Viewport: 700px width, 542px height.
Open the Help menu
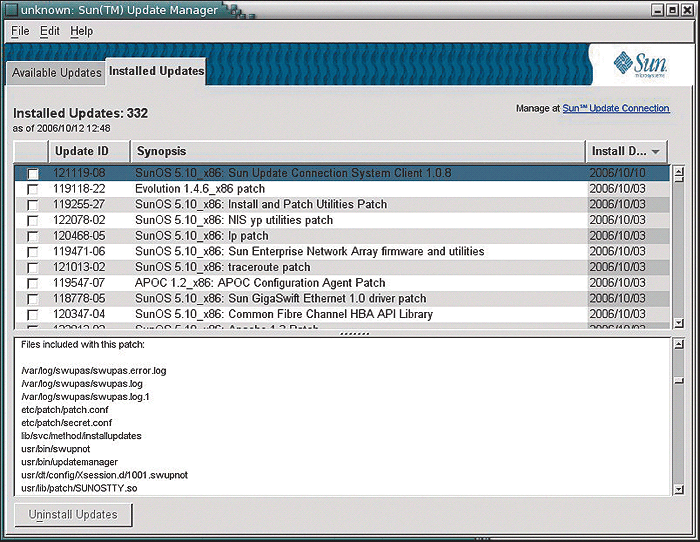pos(82,31)
